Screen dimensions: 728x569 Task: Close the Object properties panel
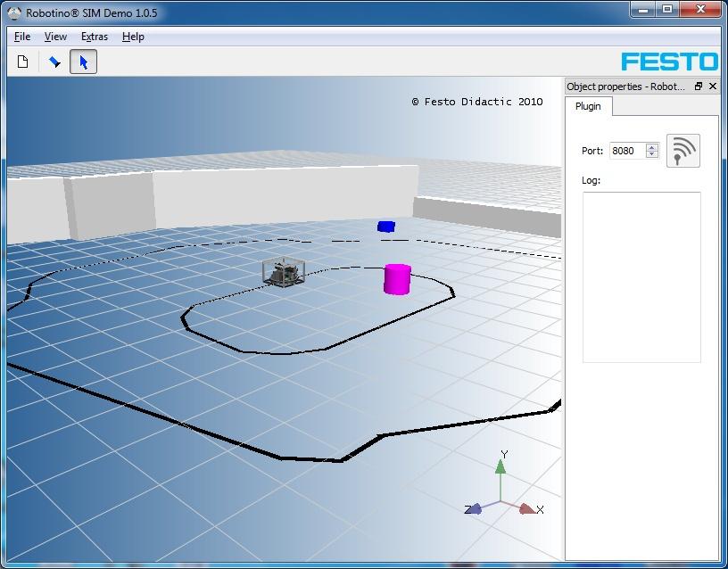pos(713,87)
